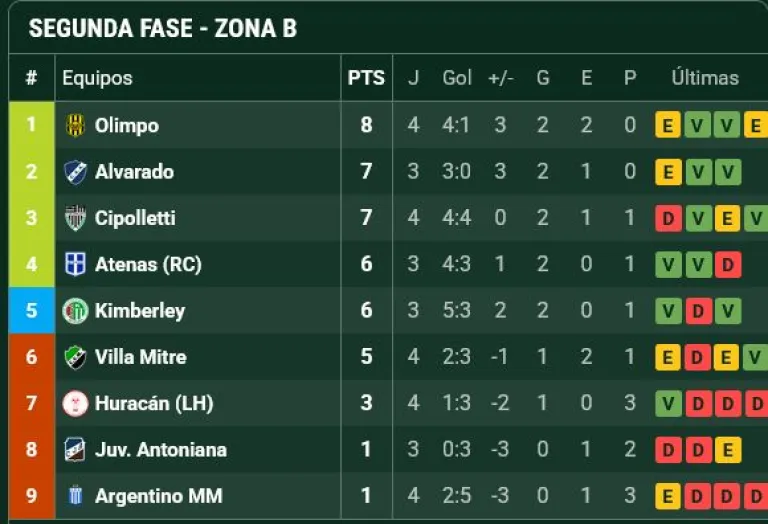Click the Alvarado team crest

point(75,172)
